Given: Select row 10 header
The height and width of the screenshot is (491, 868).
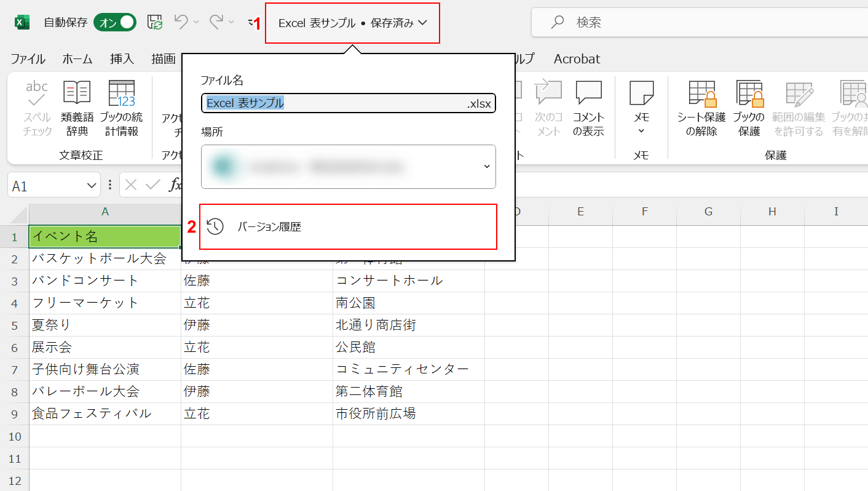Looking at the screenshot, I should pyautogui.click(x=15, y=436).
